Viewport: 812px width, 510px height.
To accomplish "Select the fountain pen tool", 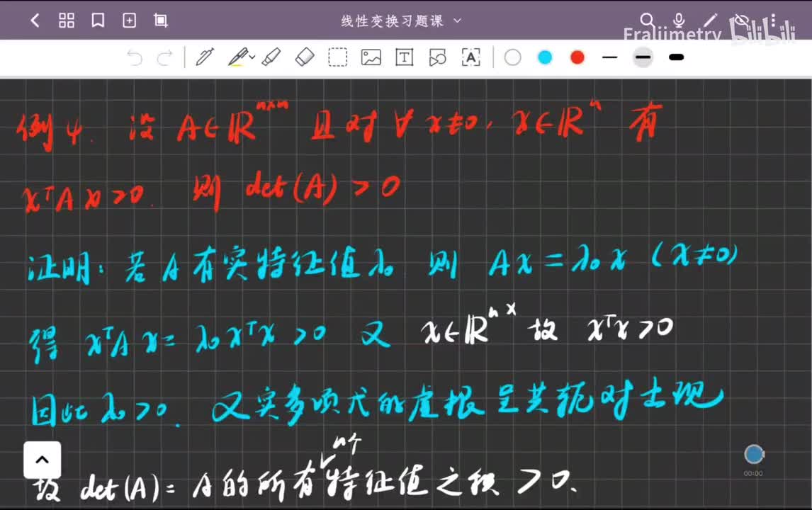I will pos(205,57).
